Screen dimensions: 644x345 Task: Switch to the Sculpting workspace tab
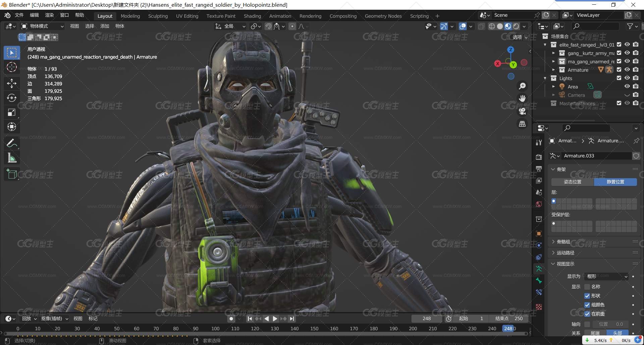pos(158,16)
